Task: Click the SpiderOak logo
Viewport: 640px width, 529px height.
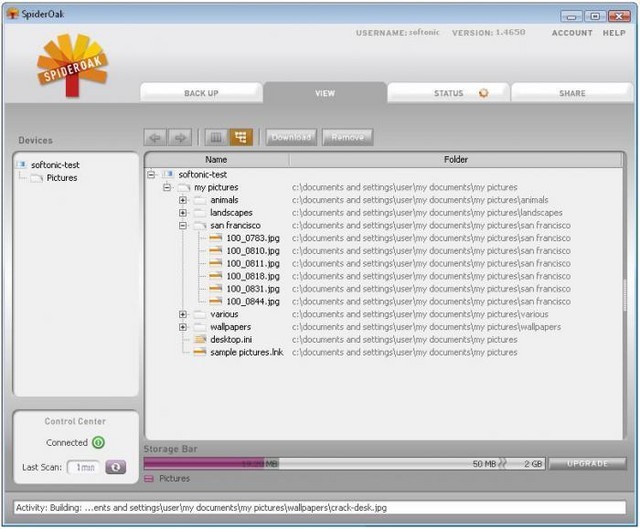Action: pos(72,63)
